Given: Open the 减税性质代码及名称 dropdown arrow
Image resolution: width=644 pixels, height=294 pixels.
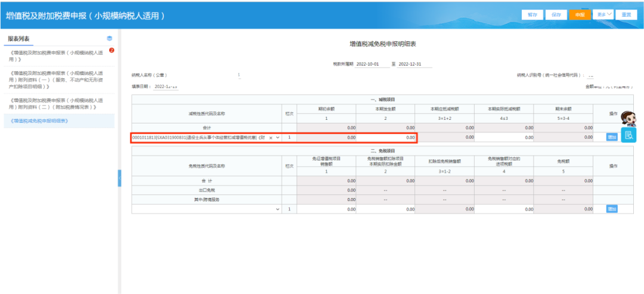Looking at the screenshot, I should point(278,138).
